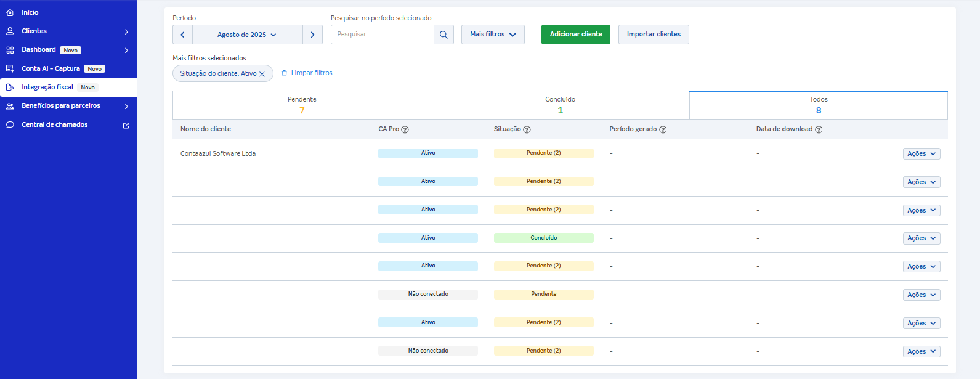The width and height of the screenshot is (980, 379).
Task: Click the Início home icon
Action: [10, 12]
